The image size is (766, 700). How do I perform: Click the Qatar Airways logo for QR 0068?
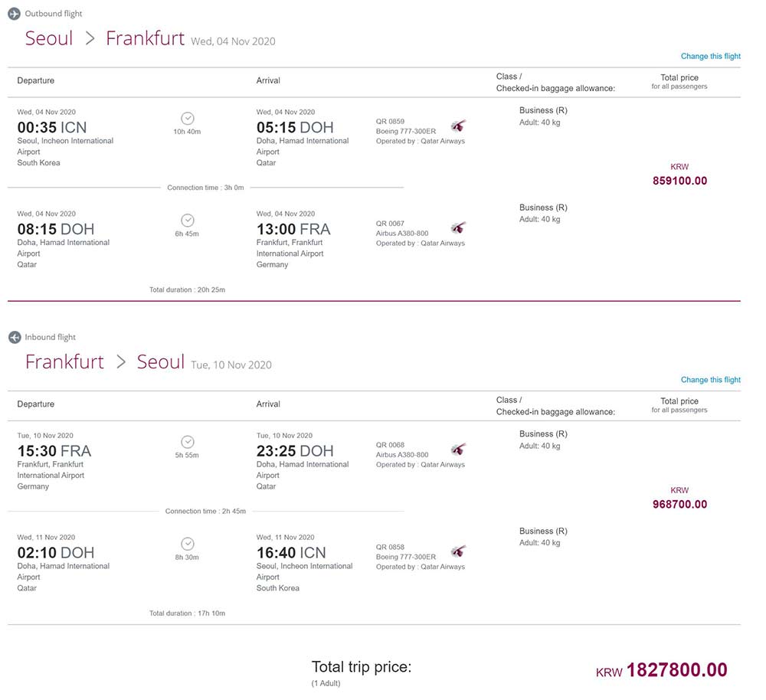458,450
